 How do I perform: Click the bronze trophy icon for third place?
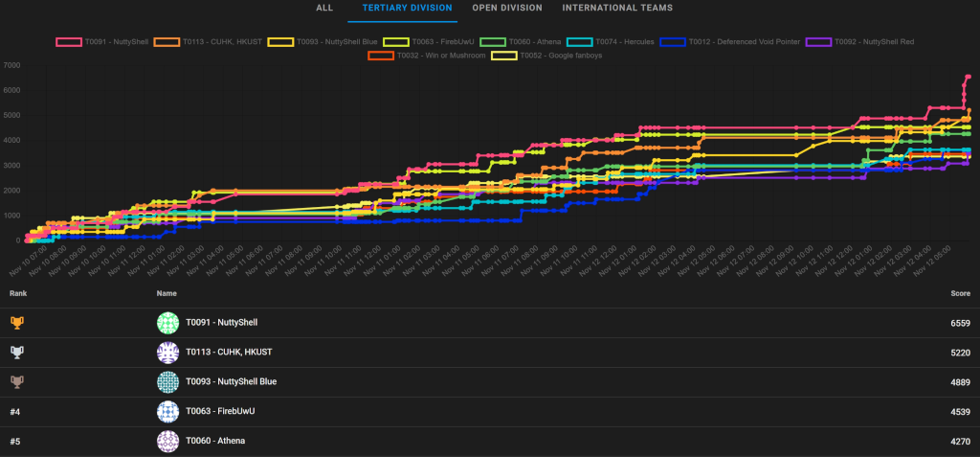click(16, 382)
